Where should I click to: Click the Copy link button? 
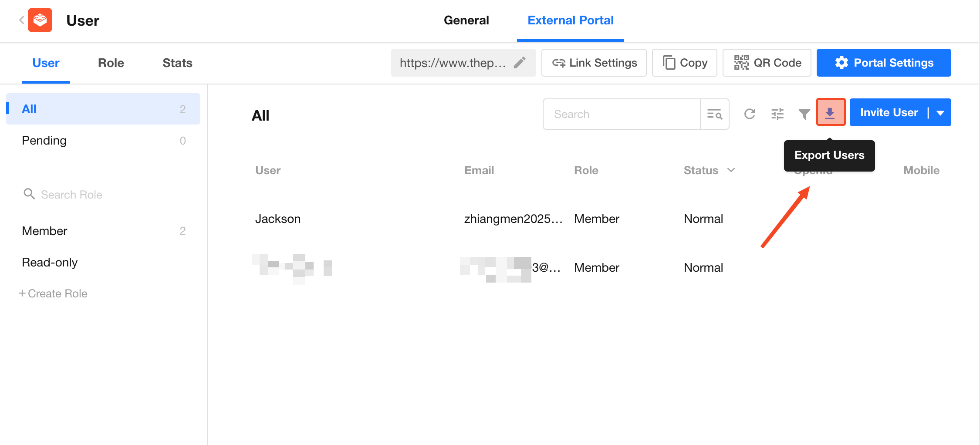click(x=684, y=63)
